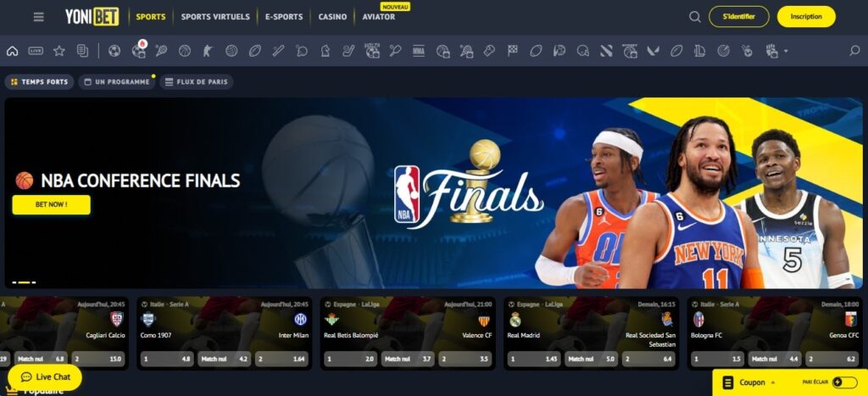Bet Match nul 4.2 for Como–Inter
Image resolution: width=868 pixels, height=396 pixels.
pos(224,359)
